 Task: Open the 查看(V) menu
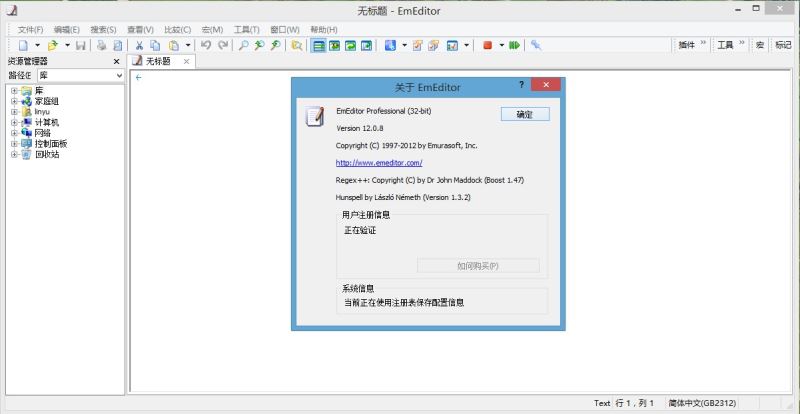coord(140,30)
